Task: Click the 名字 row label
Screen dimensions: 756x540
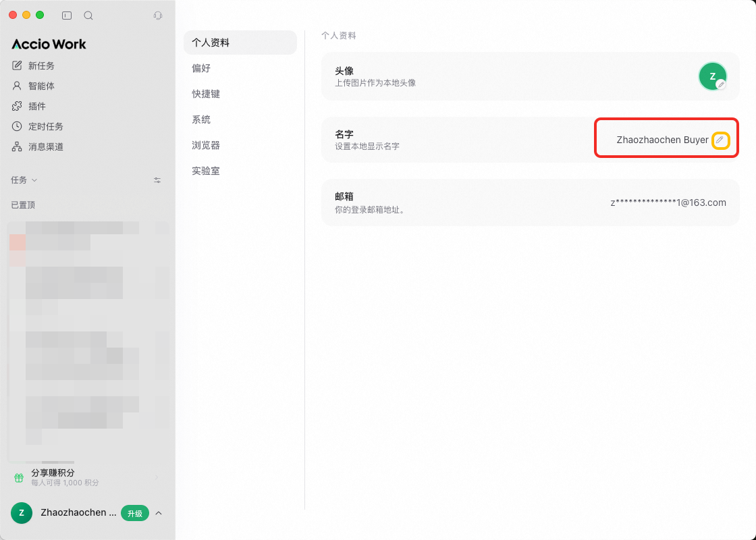Action: point(344,134)
